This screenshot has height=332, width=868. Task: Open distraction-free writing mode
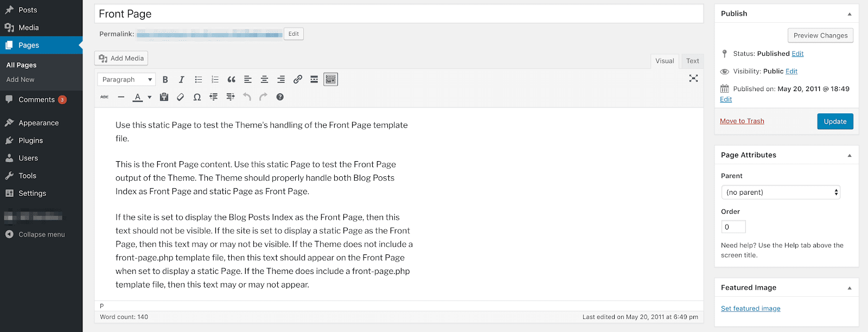(x=693, y=79)
